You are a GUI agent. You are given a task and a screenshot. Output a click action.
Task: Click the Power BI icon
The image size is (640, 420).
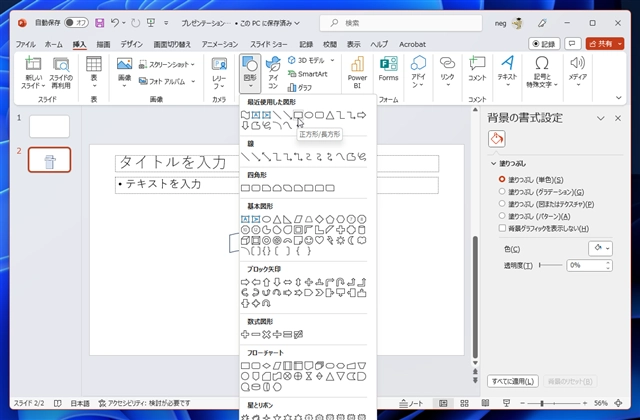tap(357, 73)
